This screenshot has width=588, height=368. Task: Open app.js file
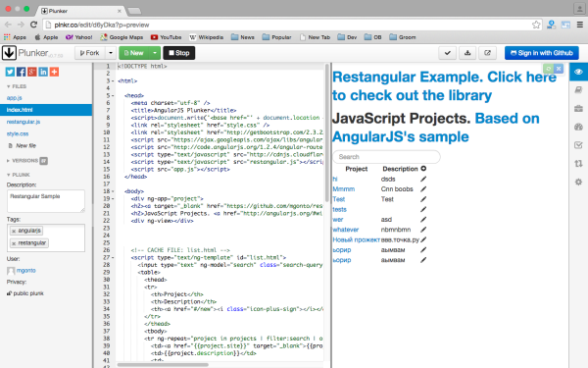pos(15,97)
